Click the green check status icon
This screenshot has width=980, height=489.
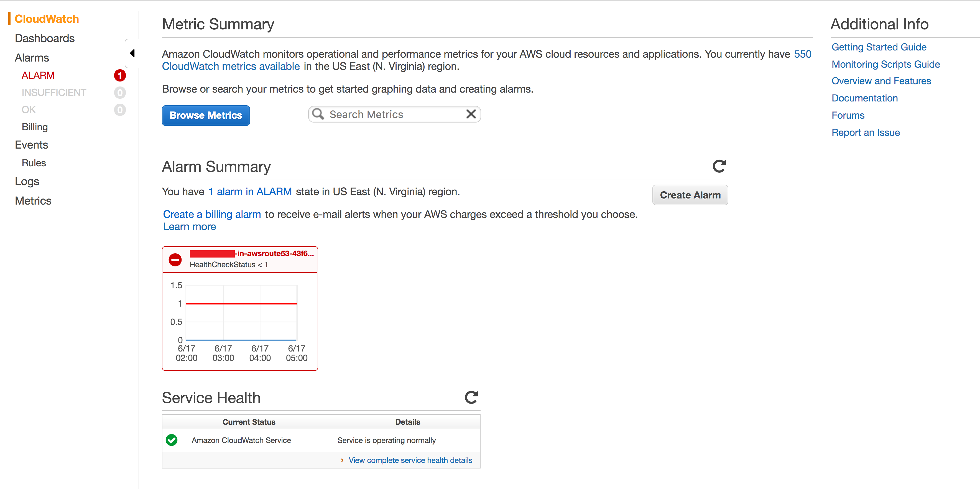(172, 440)
